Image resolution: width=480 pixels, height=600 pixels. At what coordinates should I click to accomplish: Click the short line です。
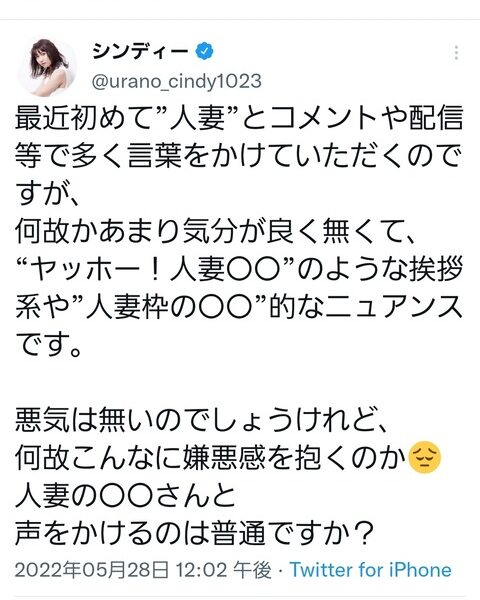(x=49, y=345)
